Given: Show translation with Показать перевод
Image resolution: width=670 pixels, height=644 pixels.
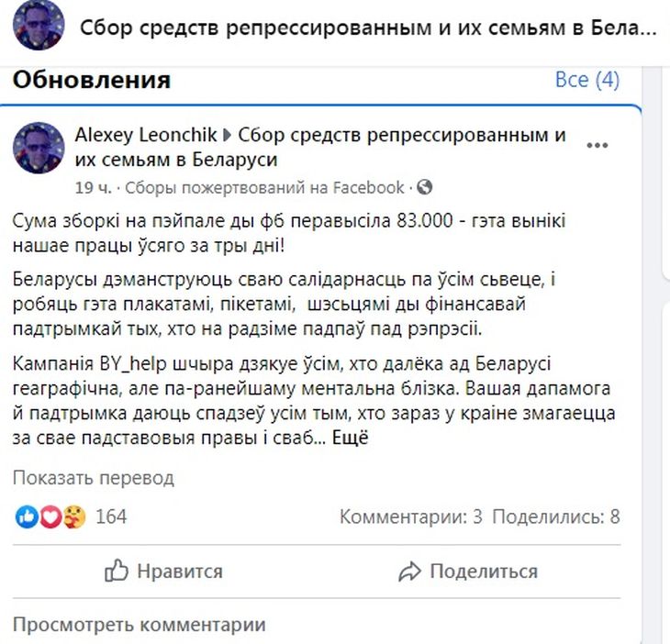Looking at the screenshot, I should (93, 478).
